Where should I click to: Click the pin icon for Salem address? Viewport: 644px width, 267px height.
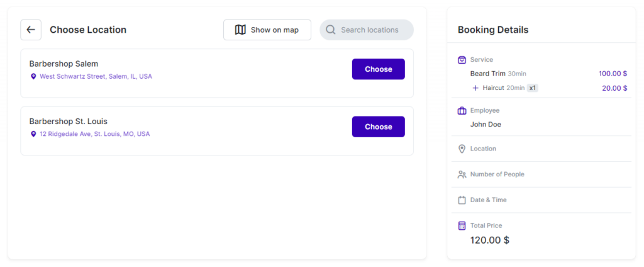click(x=33, y=76)
